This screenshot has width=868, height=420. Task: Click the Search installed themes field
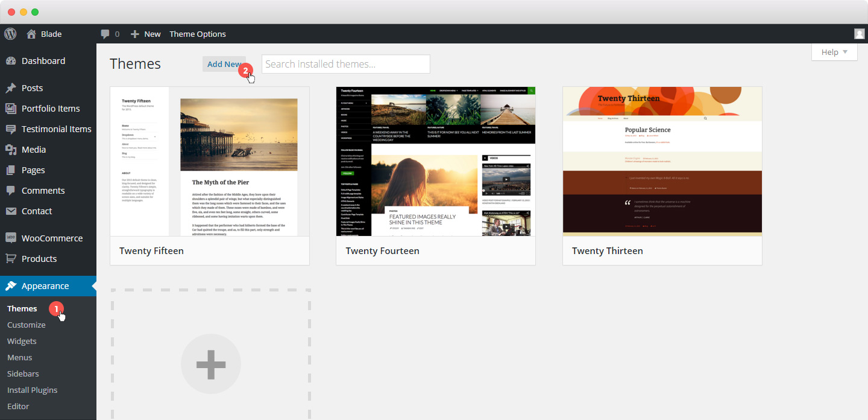tap(345, 64)
